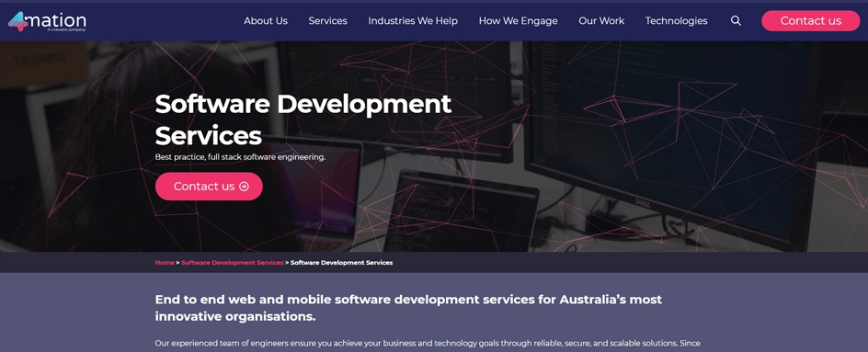Screen dimensions: 868x352
Task: Open the Technologies menu
Action: (676, 21)
